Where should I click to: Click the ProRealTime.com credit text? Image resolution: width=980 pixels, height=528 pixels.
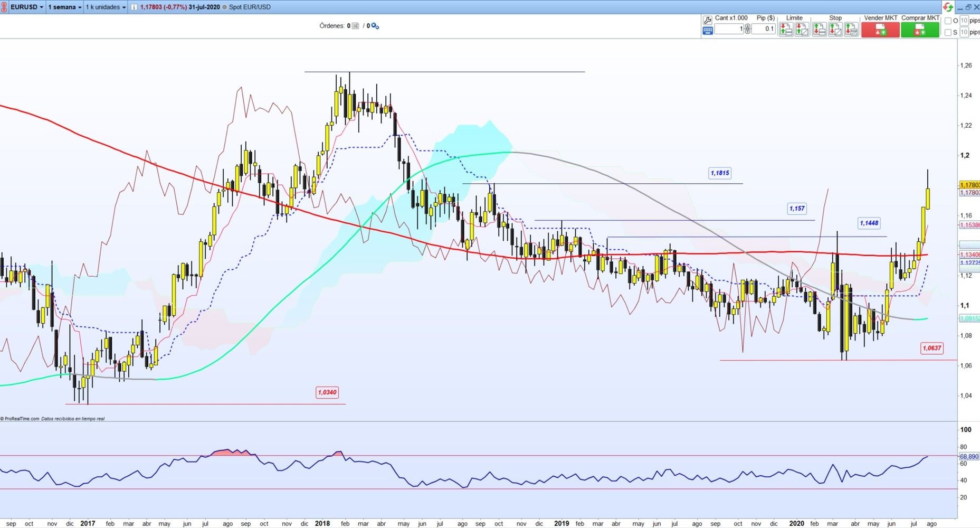pyautogui.click(x=20, y=419)
